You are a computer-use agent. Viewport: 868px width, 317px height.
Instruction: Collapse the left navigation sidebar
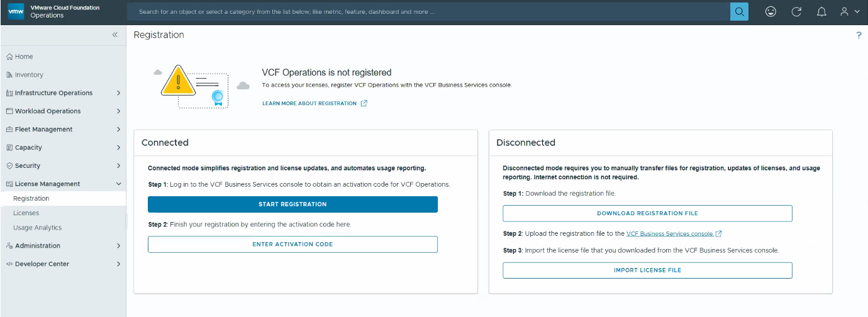[x=114, y=35]
